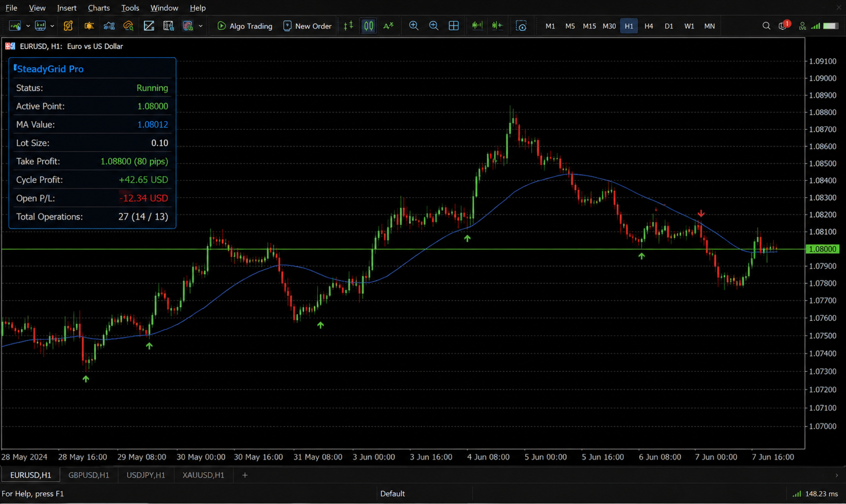Image resolution: width=846 pixels, height=504 pixels.
Task: Select the D1 timeframe button
Action: (669, 26)
